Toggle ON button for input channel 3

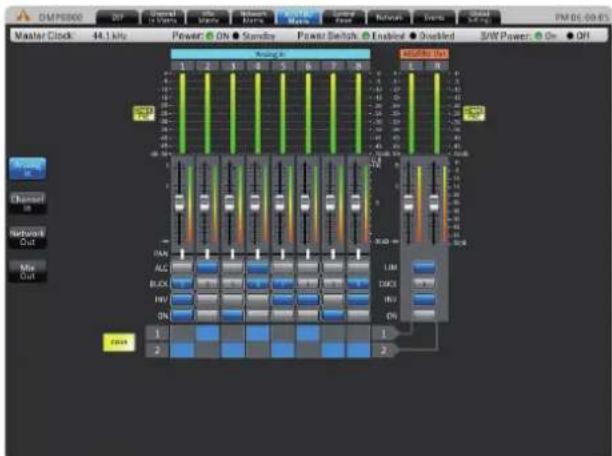pos(233,315)
